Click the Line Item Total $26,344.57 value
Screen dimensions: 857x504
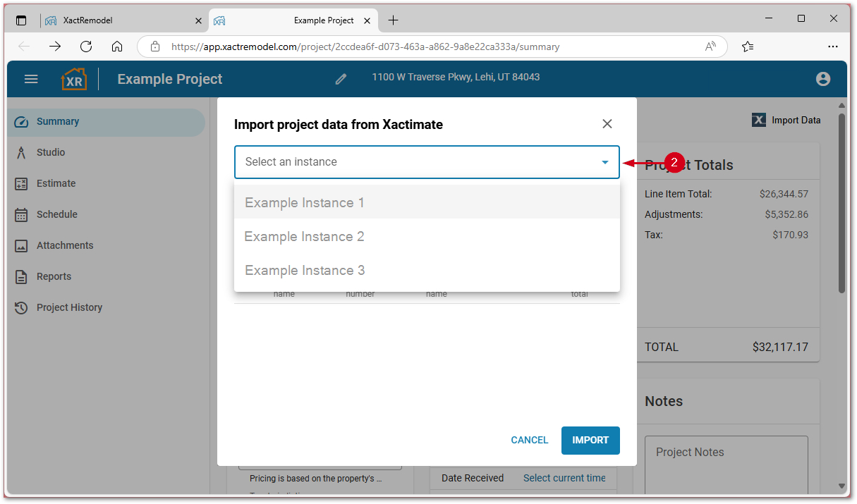tap(784, 194)
